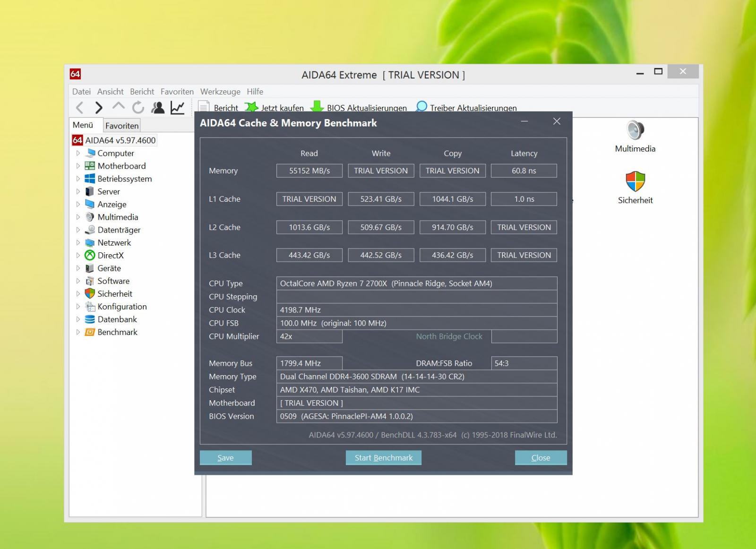
Task: Click the CPU Type field with Ryzen 7 2700X
Action: pyautogui.click(x=417, y=283)
